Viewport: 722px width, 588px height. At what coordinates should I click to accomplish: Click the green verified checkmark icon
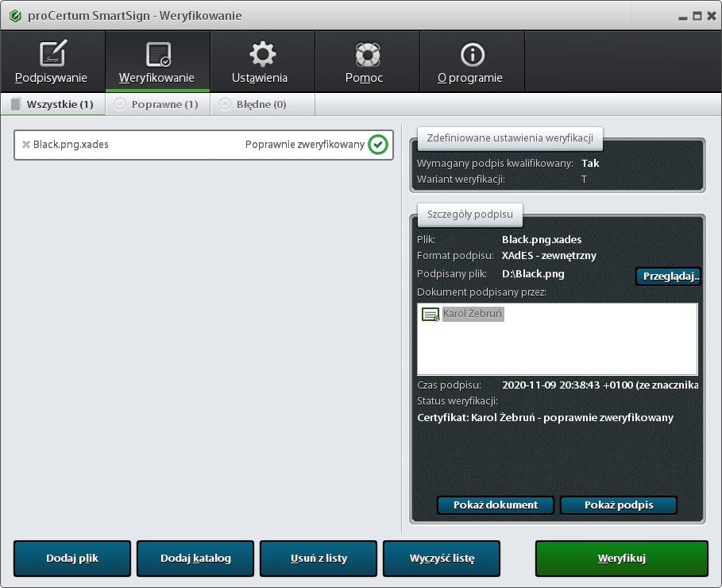[x=378, y=145]
